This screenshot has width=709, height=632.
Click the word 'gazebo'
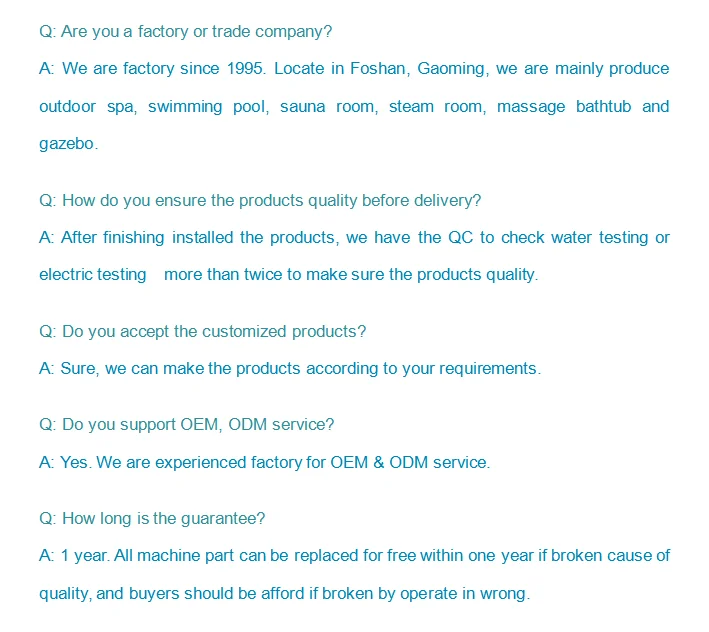point(67,144)
